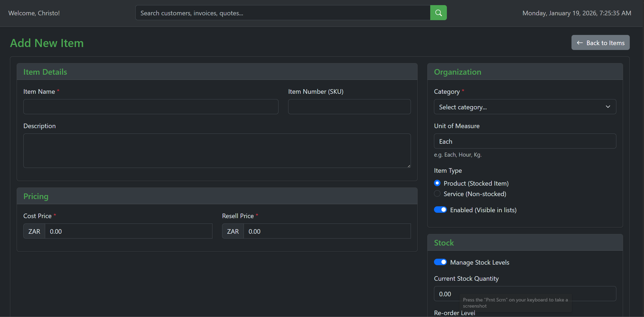The width and height of the screenshot is (644, 317).
Task: Click the ZAR label beside Resell Price
Action: 233,231
